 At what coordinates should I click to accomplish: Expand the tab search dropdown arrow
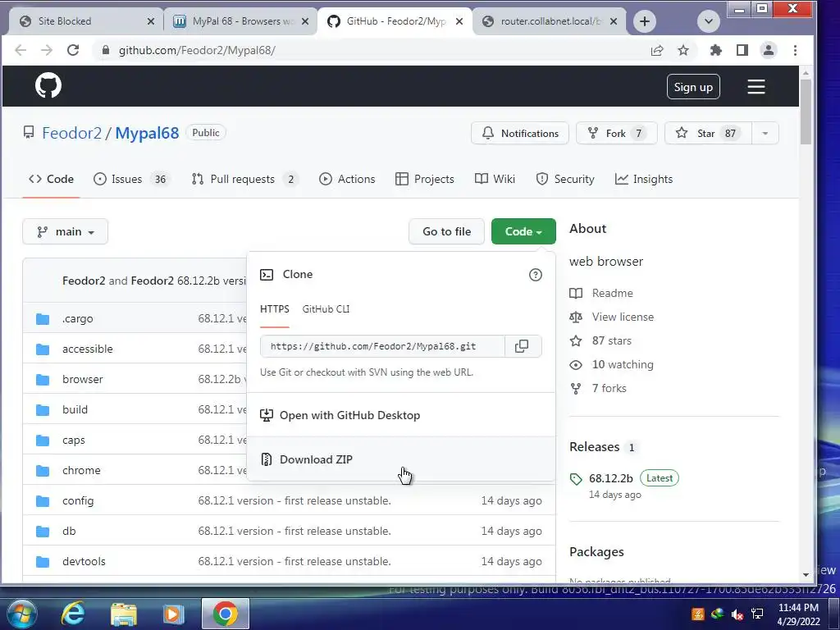(x=708, y=21)
